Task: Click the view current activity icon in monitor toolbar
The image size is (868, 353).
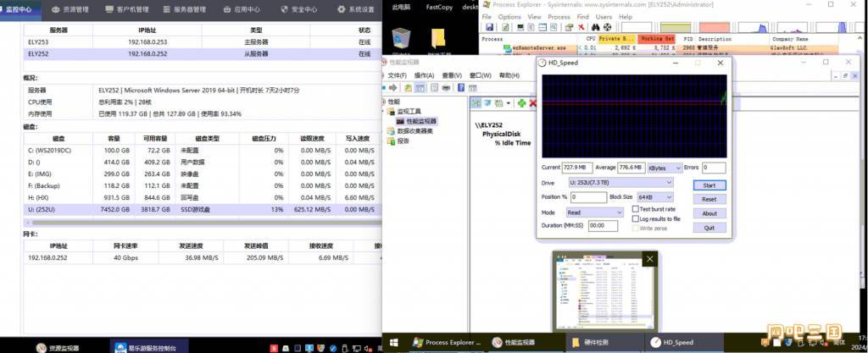Action: [476, 102]
